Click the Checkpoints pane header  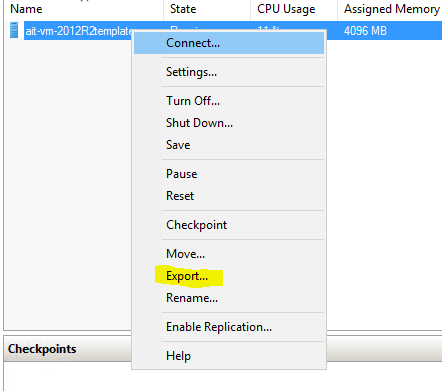(x=42, y=349)
